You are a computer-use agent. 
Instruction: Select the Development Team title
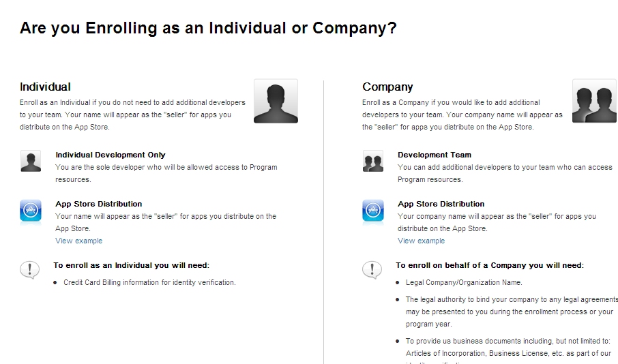pos(435,155)
